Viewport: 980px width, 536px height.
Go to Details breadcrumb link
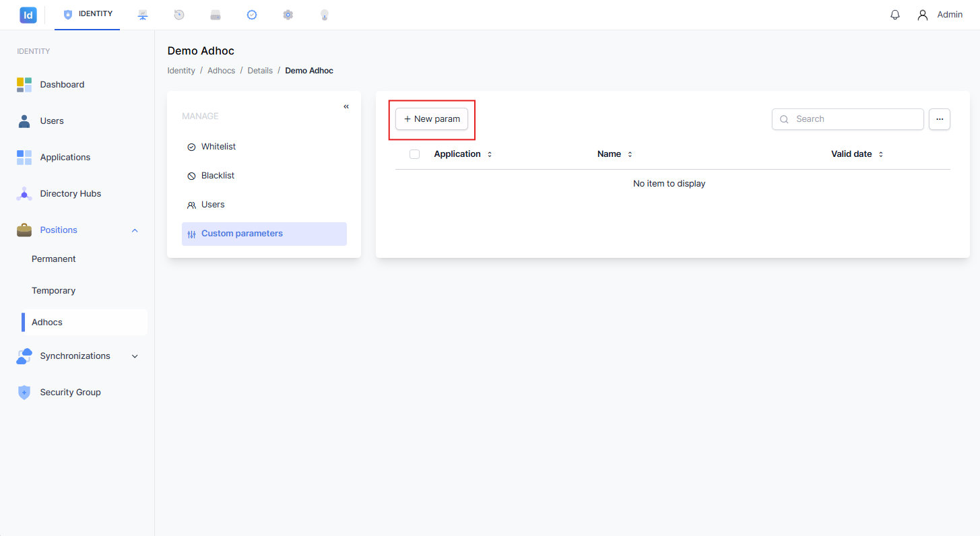click(260, 71)
